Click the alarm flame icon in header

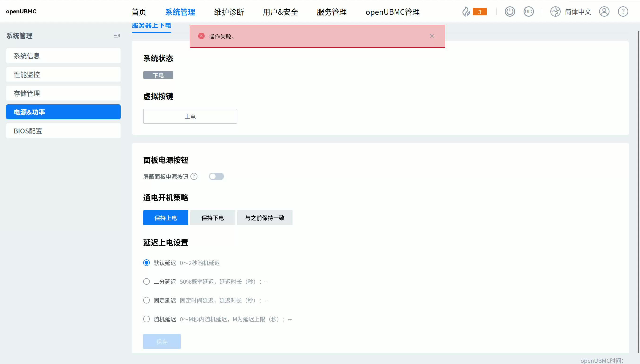(x=466, y=11)
